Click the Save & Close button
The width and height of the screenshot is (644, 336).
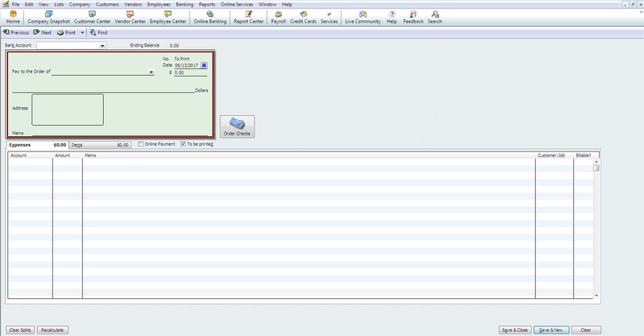point(514,330)
